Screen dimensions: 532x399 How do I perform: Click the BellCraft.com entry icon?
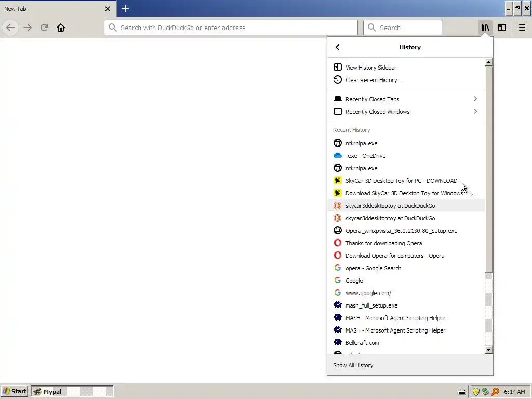pos(337,342)
